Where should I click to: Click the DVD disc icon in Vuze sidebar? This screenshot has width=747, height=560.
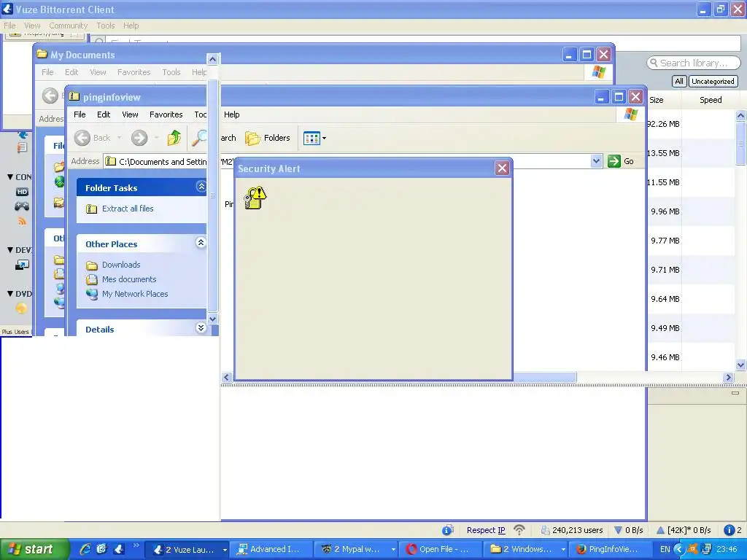pos(21,308)
